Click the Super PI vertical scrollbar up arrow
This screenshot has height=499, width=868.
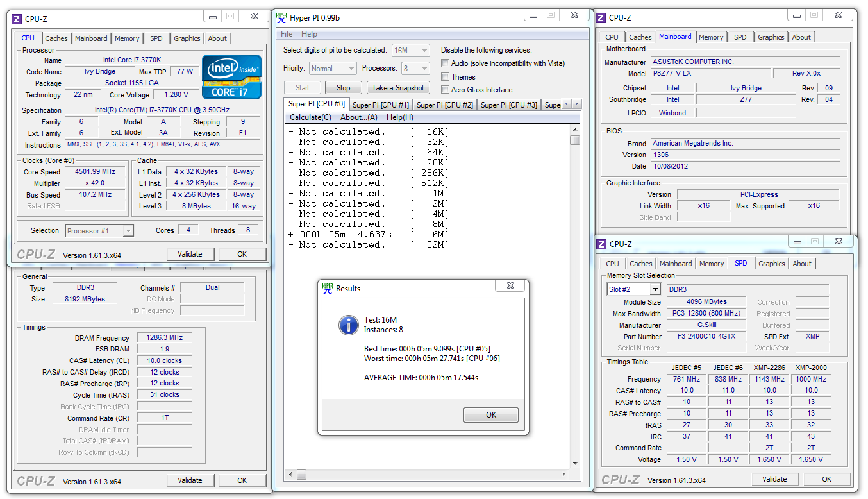(x=575, y=130)
